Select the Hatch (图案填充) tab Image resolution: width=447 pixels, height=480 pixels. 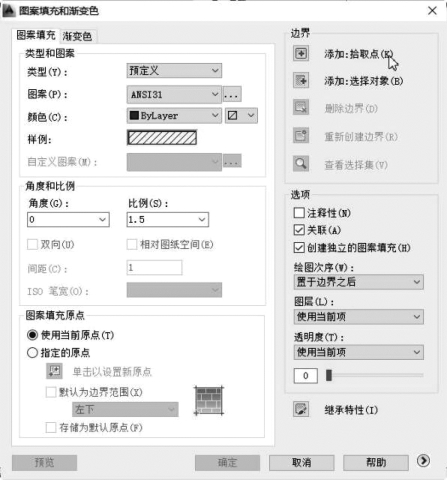pos(36,35)
